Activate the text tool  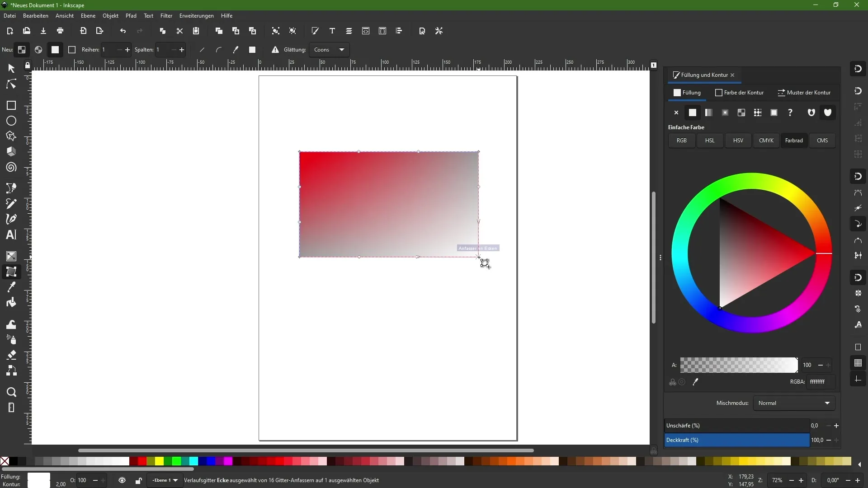11,235
